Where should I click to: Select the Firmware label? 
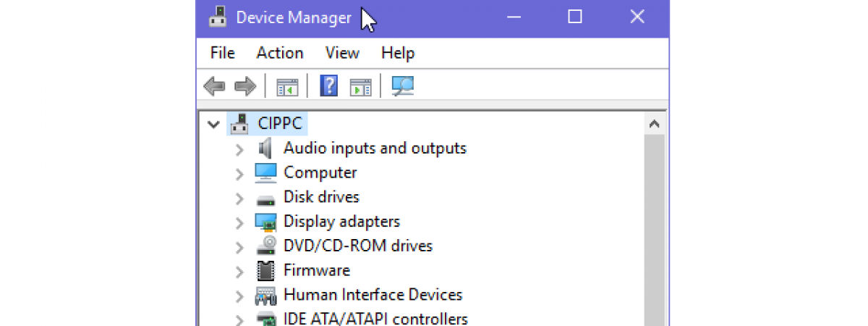(317, 270)
